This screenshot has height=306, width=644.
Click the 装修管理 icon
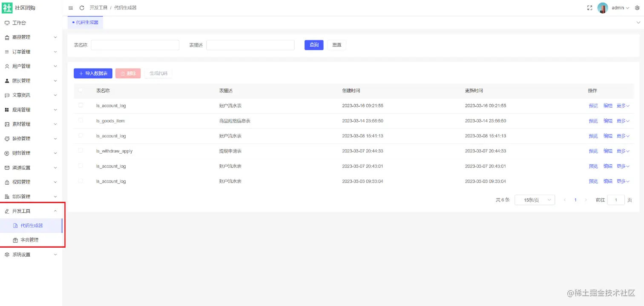coord(7,139)
